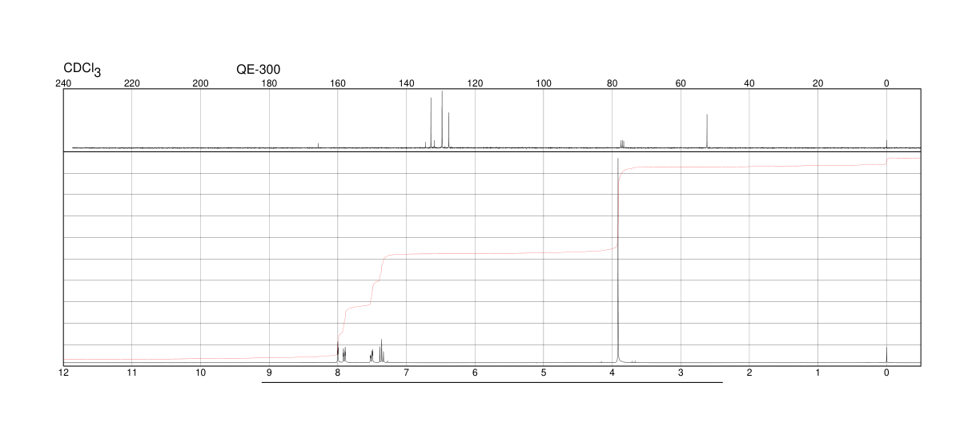Click the tall proton singlet near 3.9 ppm
This screenshot has height=423, width=980.
pos(618,260)
